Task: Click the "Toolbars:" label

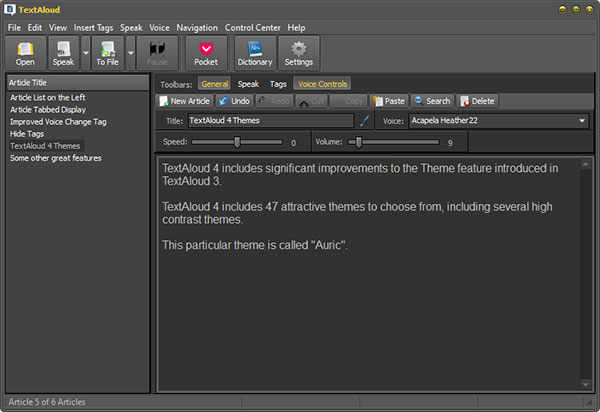Action: pos(176,85)
